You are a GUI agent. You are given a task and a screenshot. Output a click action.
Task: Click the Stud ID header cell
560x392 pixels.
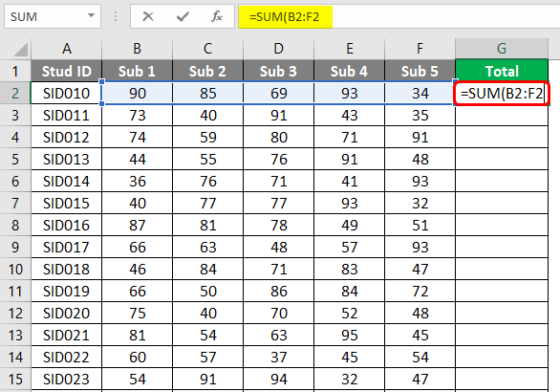click(67, 71)
